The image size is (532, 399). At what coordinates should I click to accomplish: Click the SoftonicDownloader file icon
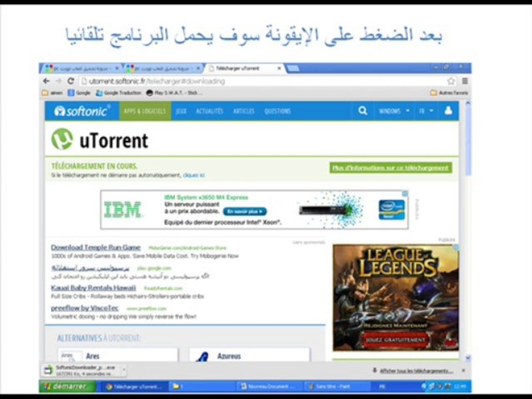(48, 371)
